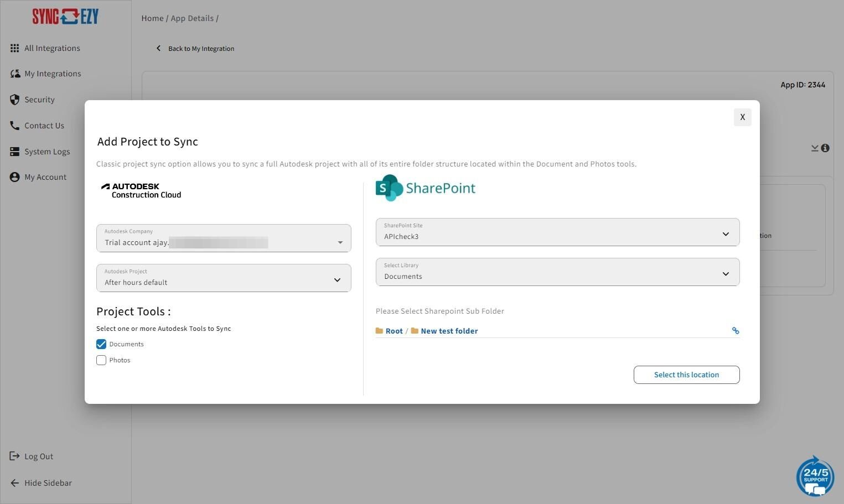The image size is (844, 504).
Task: Open the Security menu item
Action: click(x=39, y=100)
